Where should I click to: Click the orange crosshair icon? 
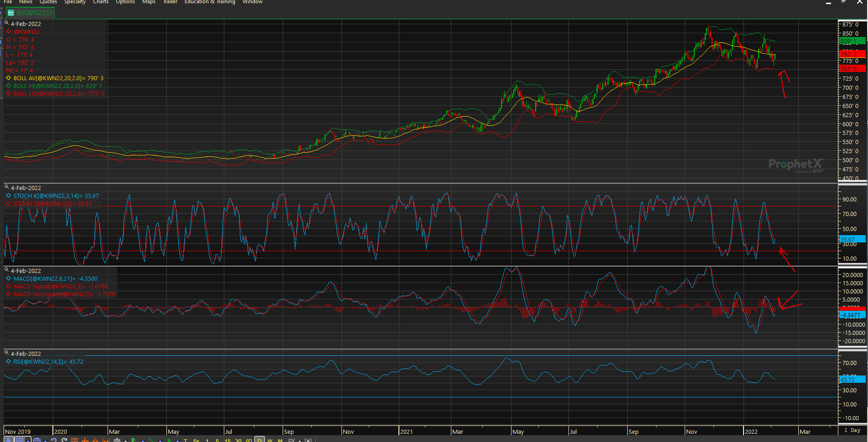(85, 440)
